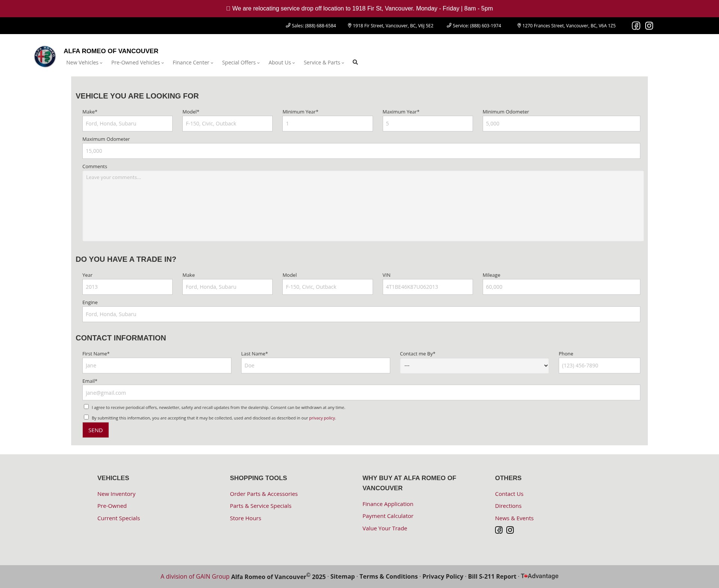
Task: Click the footer Facebook icon
Action: [x=499, y=530]
